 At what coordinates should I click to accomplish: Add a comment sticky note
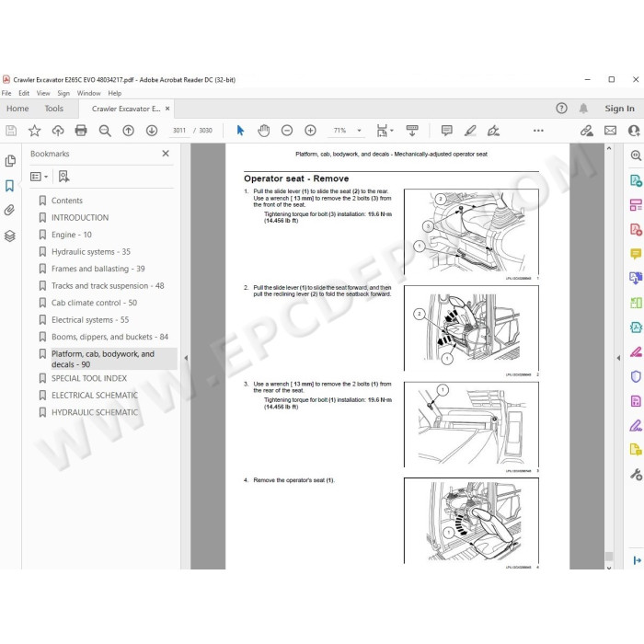[x=446, y=131]
